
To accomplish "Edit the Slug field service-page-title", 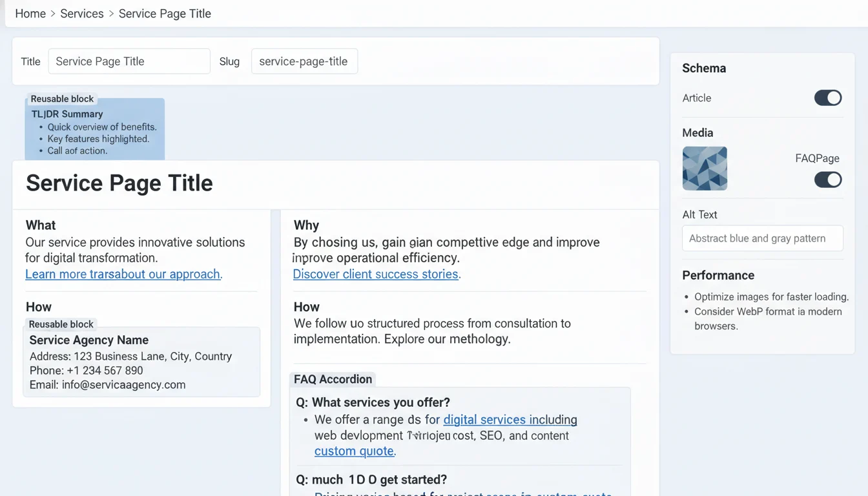I will [304, 61].
